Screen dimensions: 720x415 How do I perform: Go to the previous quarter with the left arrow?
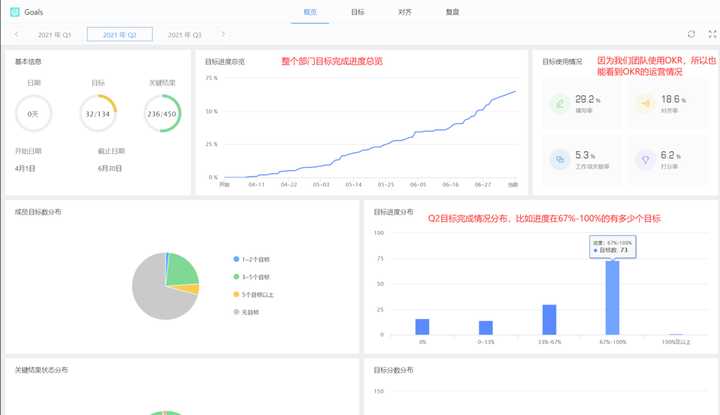[x=17, y=34]
